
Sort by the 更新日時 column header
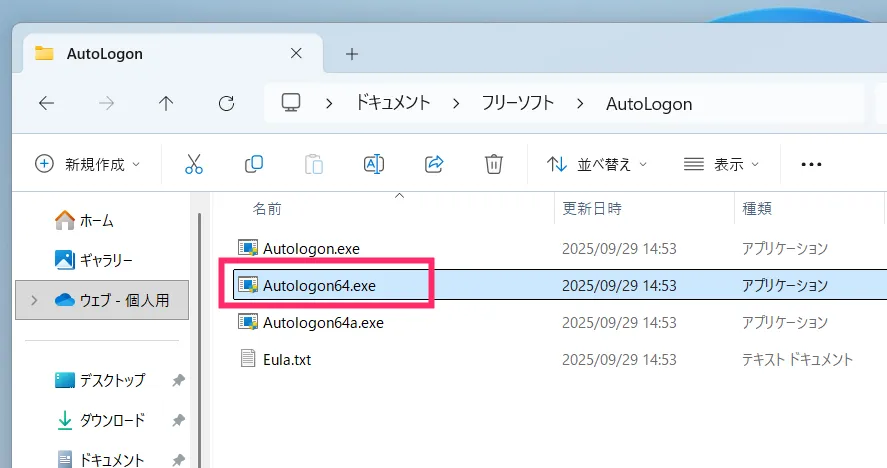click(x=592, y=209)
